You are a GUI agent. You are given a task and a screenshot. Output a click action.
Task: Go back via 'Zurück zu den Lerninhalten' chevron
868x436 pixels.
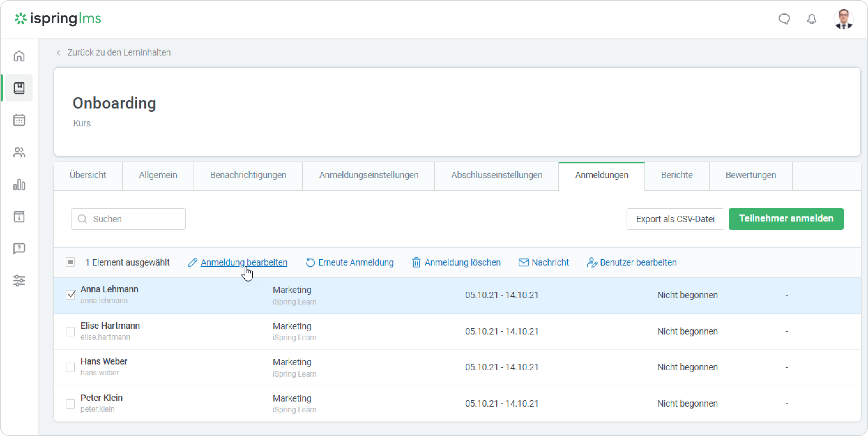(59, 53)
